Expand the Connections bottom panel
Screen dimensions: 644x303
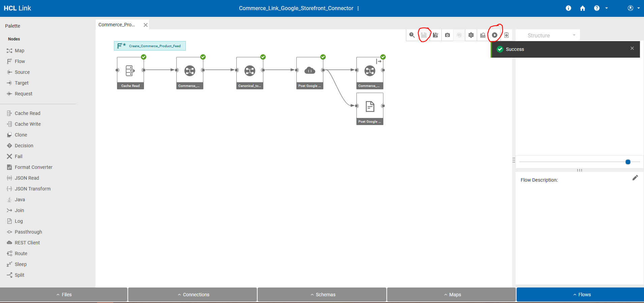pyautogui.click(x=193, y=295)
